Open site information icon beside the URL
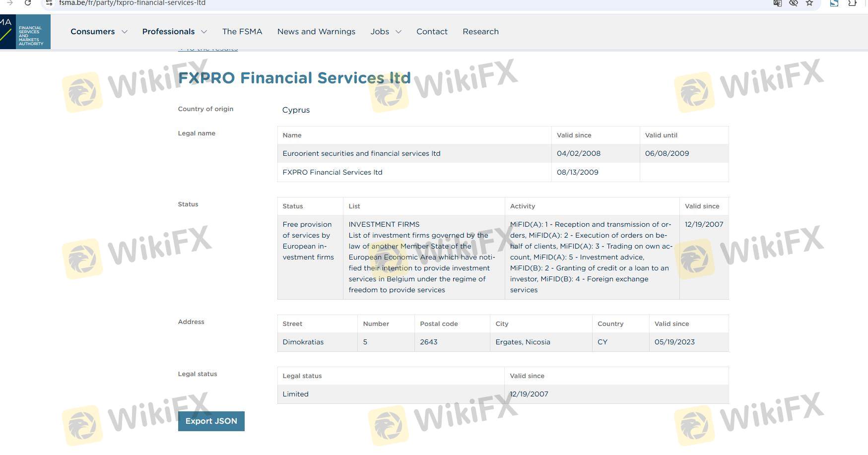 coord(49,3)
